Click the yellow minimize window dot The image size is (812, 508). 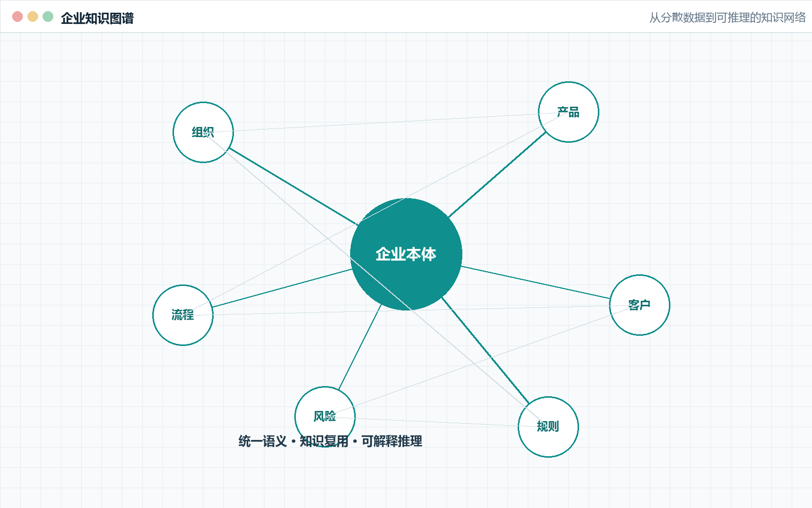(32, 17)
